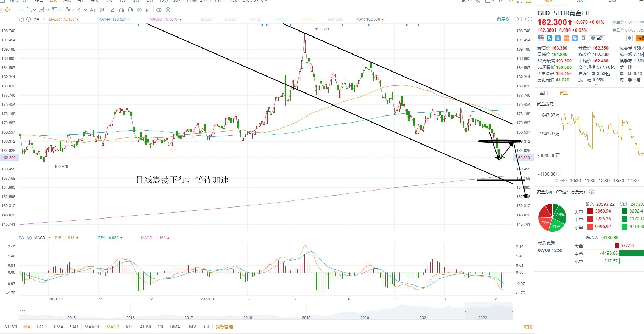Image resolution: width=644 pixels, height=334 pixels.
Task: Open drawing toolbar settings gear
Action: tap(168, 10)
